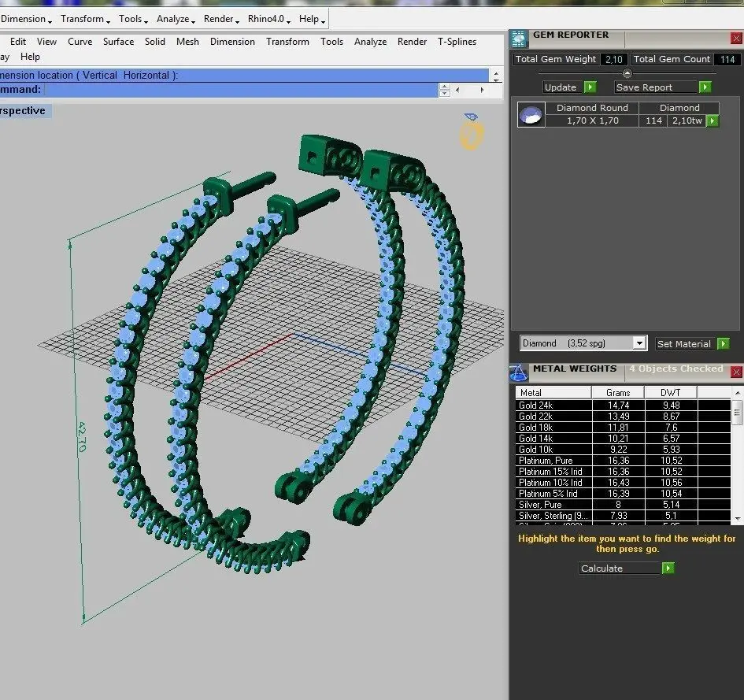The width and height of the screenshot is (744, 700).
Task: Click the green arrow beside Update
Action: click(590, 87)
